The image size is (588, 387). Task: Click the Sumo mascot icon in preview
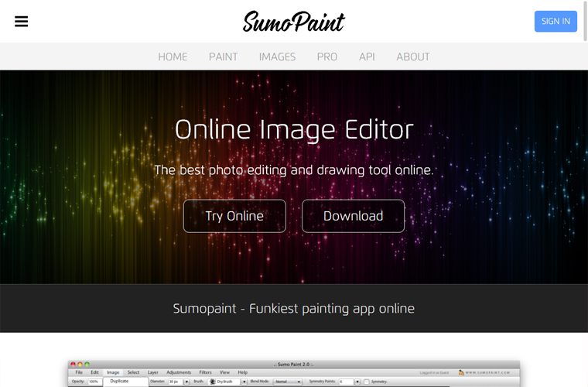[461, 372]
